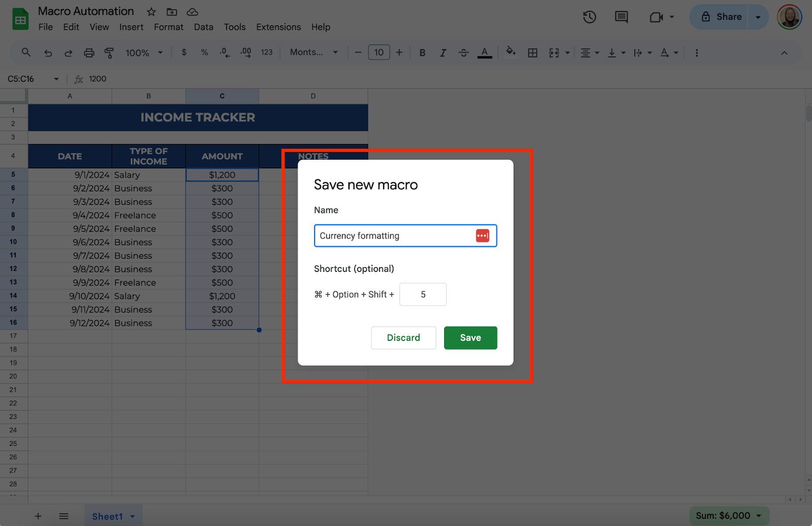This screenshot has width=812, height=526.
Task: Click the paint format roller icon
Action: pyautogui.click(x=109, y=53)
